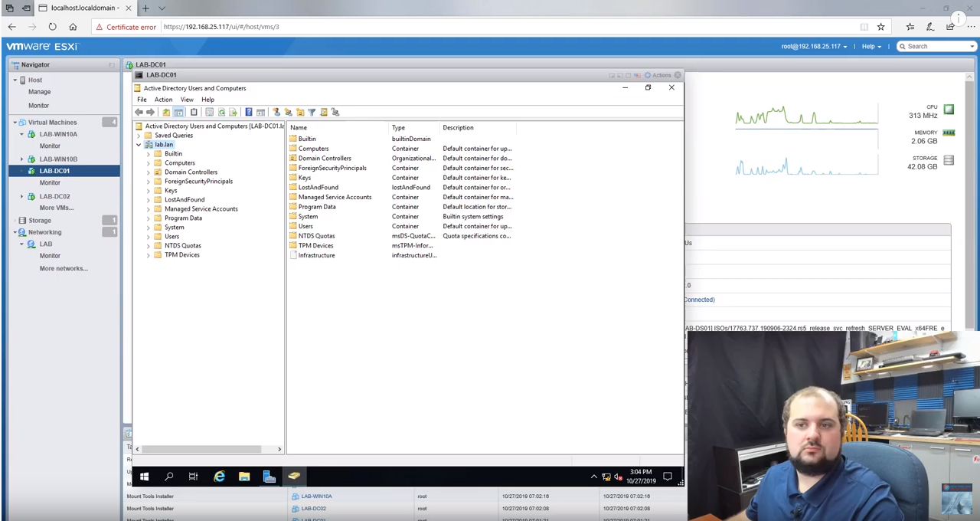Open ADUC Help via the blue question mark icon
This screenshot has height=521, width=980.
click(x=248, y=112)
